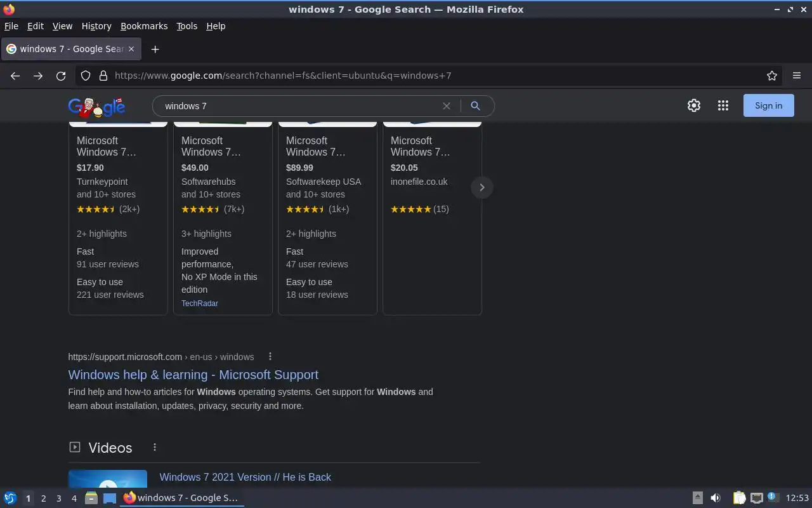
Task: Click the Videos section heading
Action: (x=110, y=448)
